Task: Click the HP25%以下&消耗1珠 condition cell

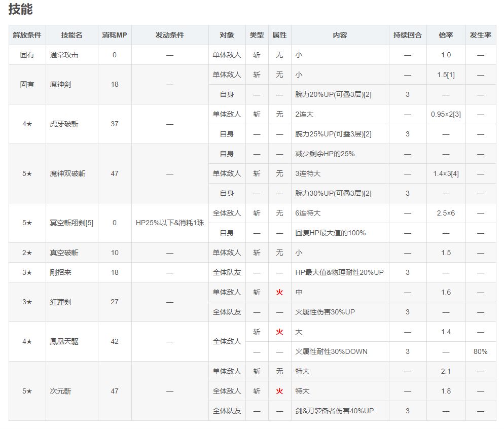Action: 170,223
